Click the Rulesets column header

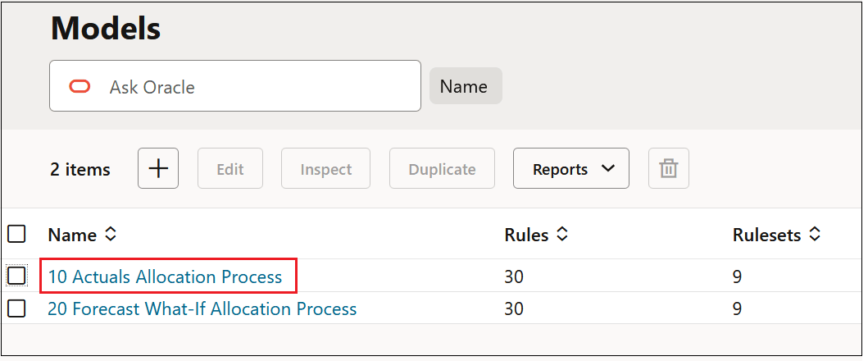[x=766, y=235]
